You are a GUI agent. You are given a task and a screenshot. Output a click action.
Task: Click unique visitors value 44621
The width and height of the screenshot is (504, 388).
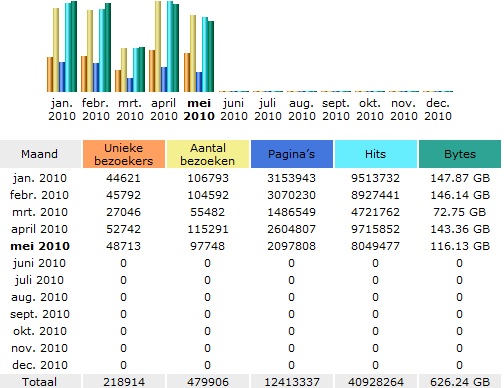124,178
